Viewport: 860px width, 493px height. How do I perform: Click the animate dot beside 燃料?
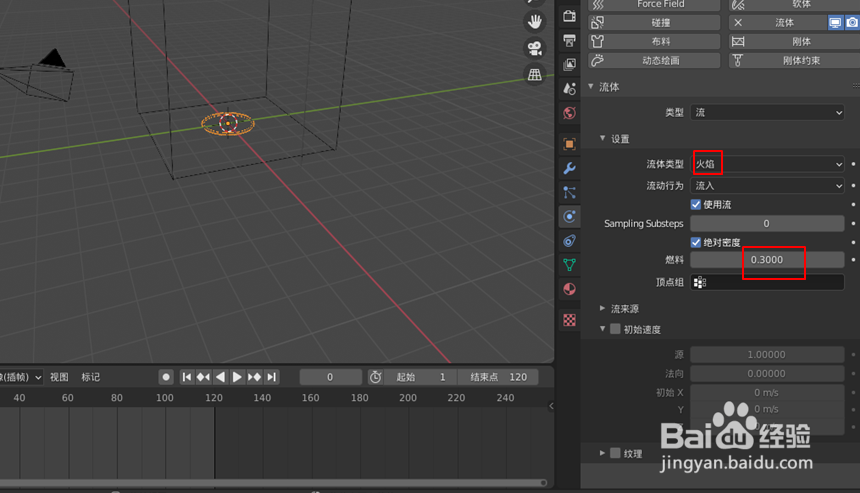click(853, 260)
